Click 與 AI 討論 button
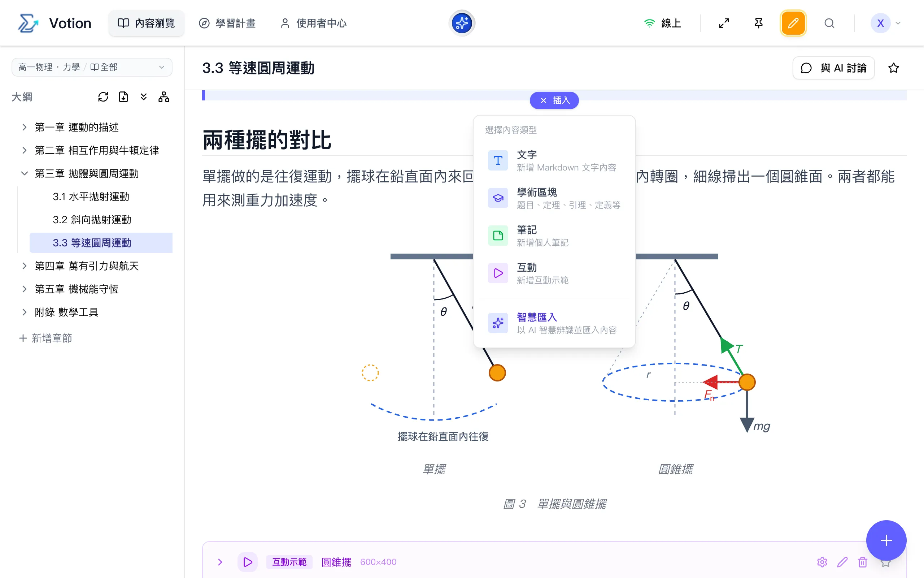The image size is (924, 578). click(x=833, y=68)
